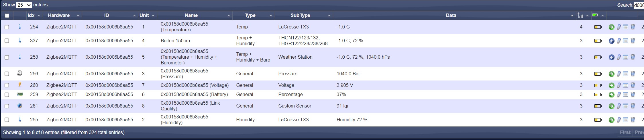Sort devices by Idx column header

click(x=31, y=16)
